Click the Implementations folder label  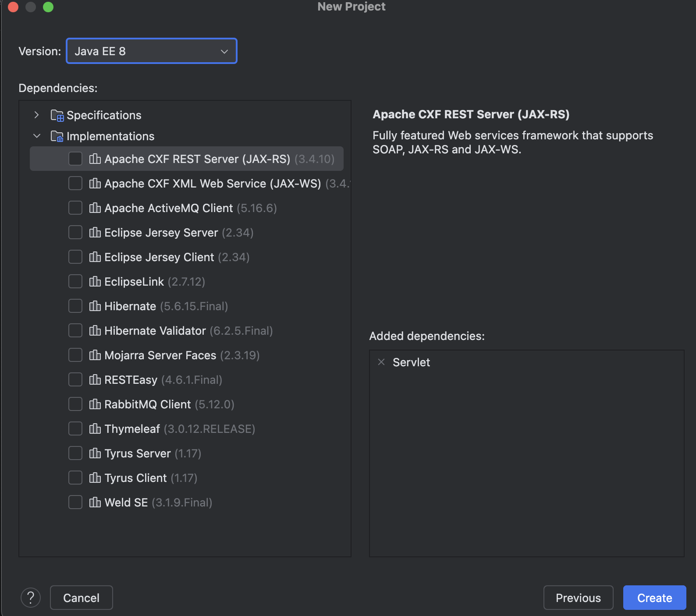[x=110, y=136]
